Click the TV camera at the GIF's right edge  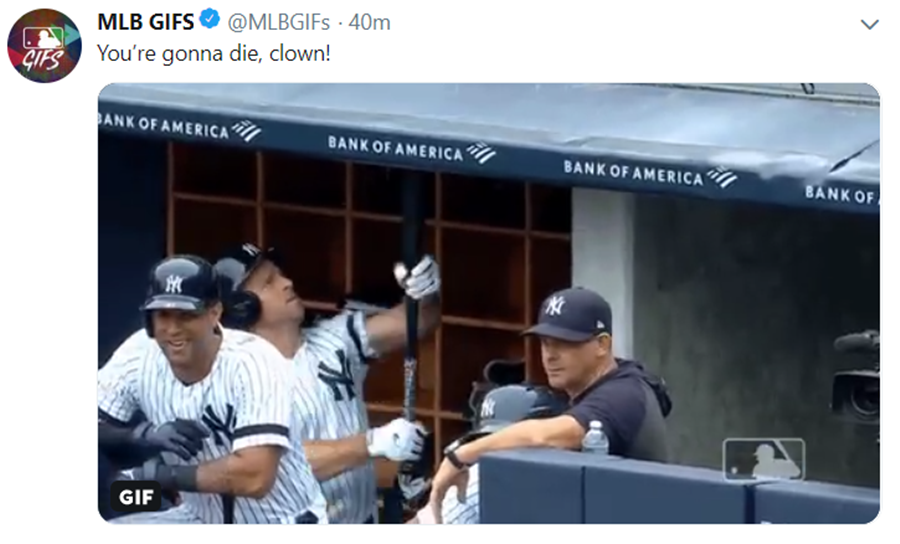pyautogui.click(x=855, y=377)
